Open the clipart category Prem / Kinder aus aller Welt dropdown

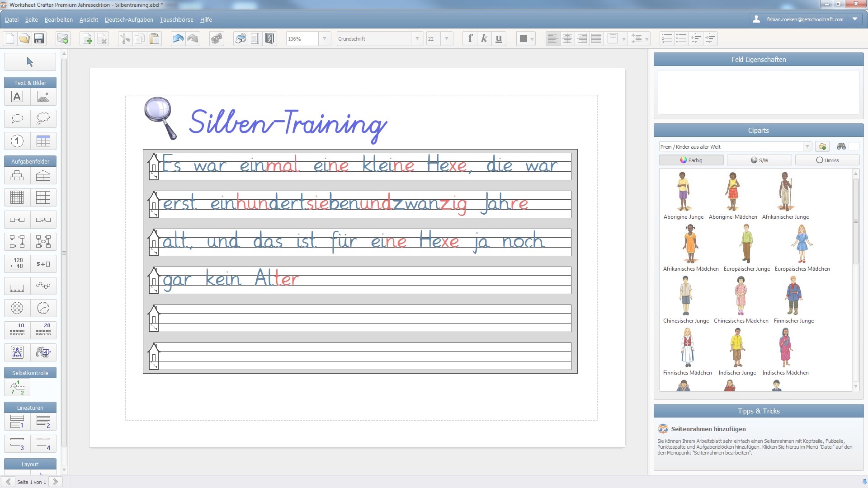tap(807, 147)
